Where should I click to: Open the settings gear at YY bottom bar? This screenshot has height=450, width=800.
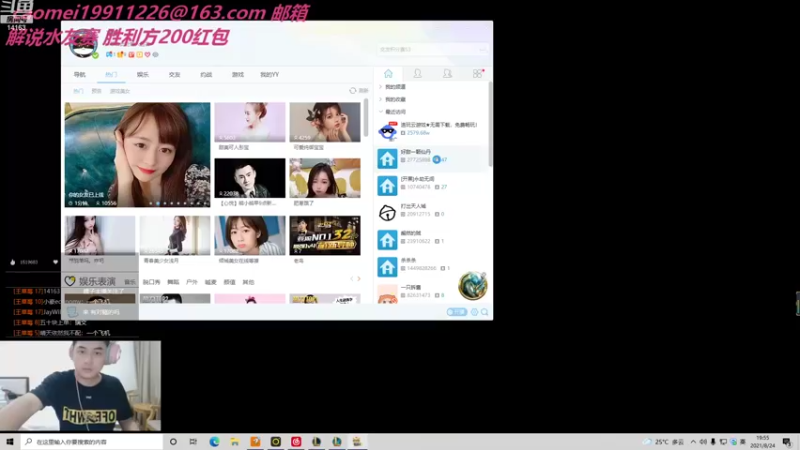474,312
